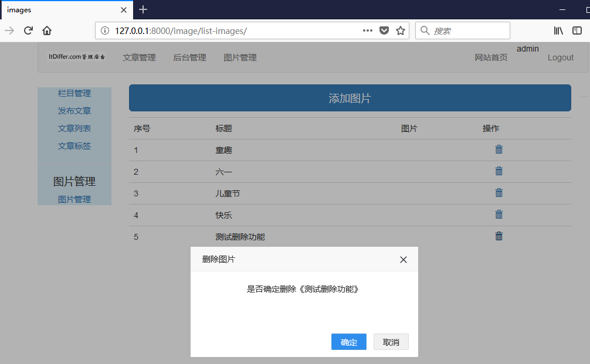This screenshot has height=364, width=590.
Task: Toggle the browser sidebar icon
Action: (x=577, y=30)
